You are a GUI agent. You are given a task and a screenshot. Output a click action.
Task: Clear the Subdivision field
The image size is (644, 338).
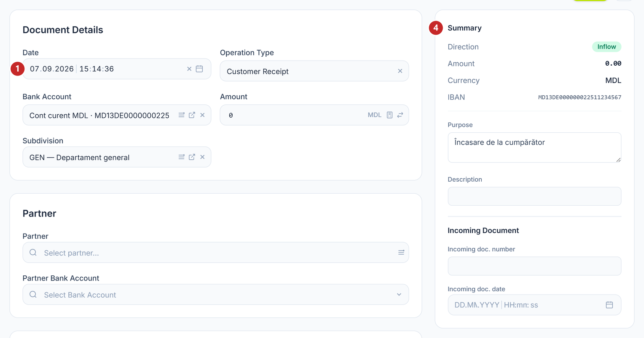click(x=202, y=157)
